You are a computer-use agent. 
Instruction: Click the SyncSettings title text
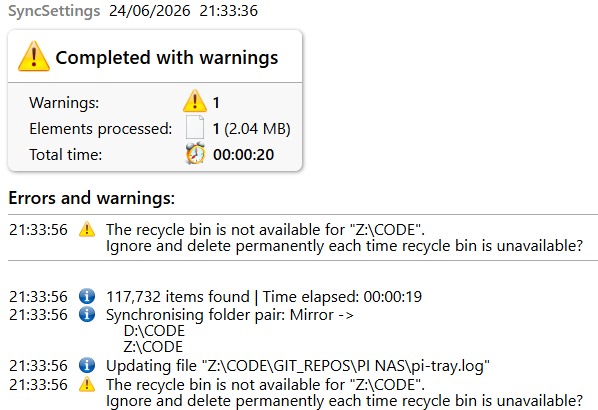click(x=54, y=11)
